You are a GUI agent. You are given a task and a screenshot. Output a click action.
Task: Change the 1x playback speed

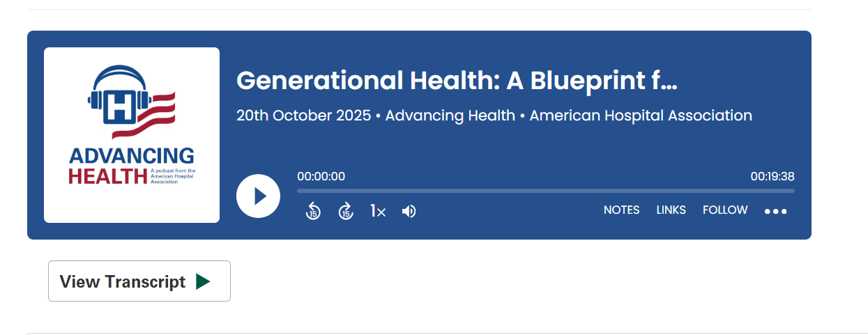pos(377,211)
